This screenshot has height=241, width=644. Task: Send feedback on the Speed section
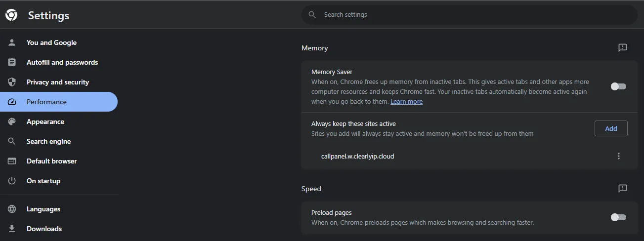tap(623, 189)
